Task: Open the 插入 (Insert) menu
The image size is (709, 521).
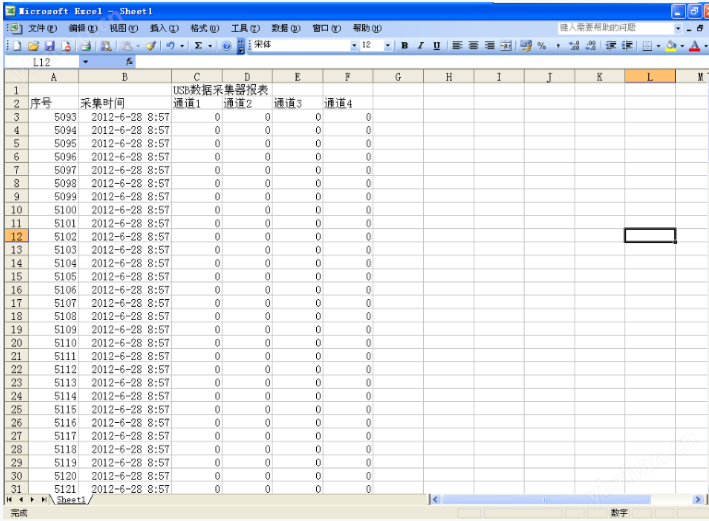Action: [x=164, y=28]
